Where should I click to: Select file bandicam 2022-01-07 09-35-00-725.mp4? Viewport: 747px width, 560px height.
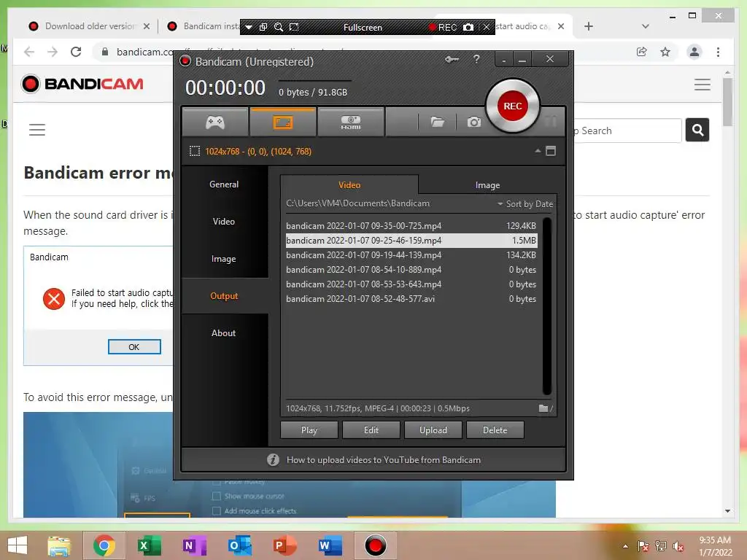tap(411, 226)
